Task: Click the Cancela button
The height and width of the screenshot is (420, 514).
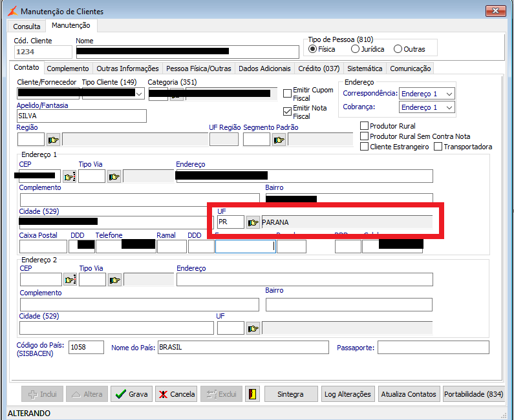Action: coord(177,394)
